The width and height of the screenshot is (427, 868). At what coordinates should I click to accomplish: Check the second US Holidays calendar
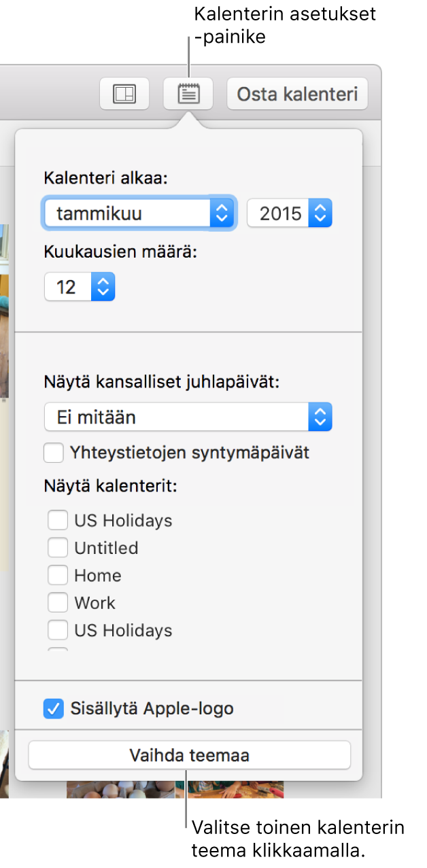click(x=58, y=630)
